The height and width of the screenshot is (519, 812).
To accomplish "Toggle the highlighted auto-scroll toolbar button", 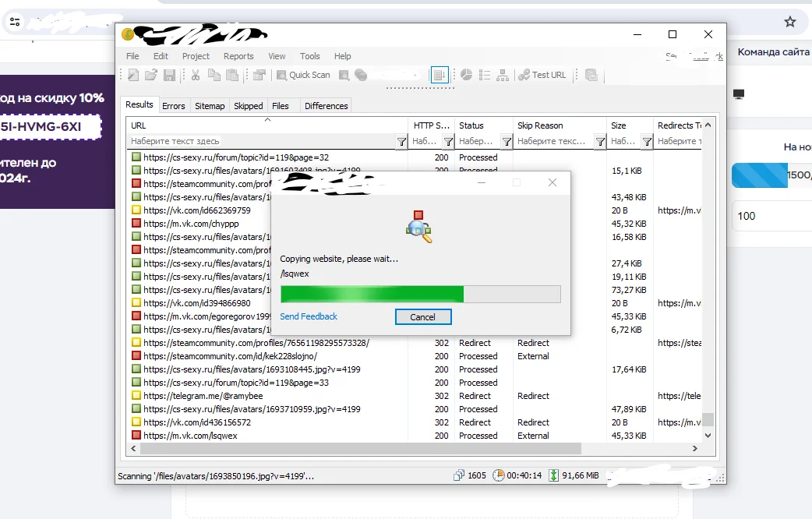I will (x=440, y=75).
